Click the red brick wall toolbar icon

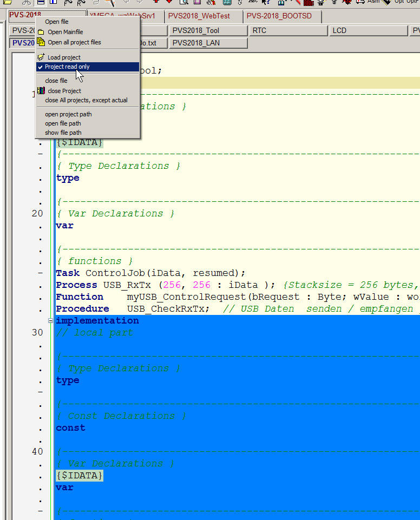(309, 3)
